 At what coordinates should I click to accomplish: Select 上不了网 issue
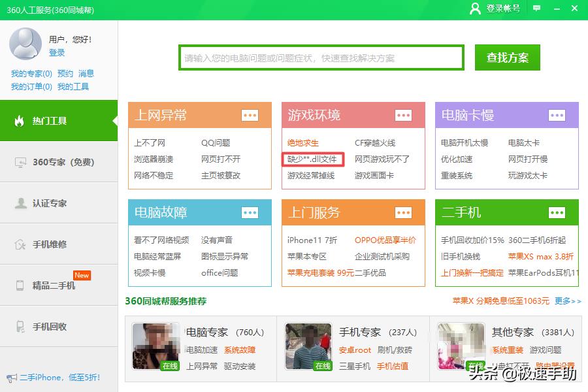(x=150, y=143)
